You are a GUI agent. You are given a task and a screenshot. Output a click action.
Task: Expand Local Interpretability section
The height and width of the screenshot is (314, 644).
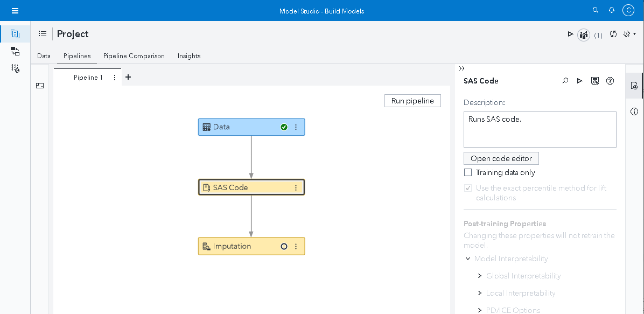pos(480,293)
